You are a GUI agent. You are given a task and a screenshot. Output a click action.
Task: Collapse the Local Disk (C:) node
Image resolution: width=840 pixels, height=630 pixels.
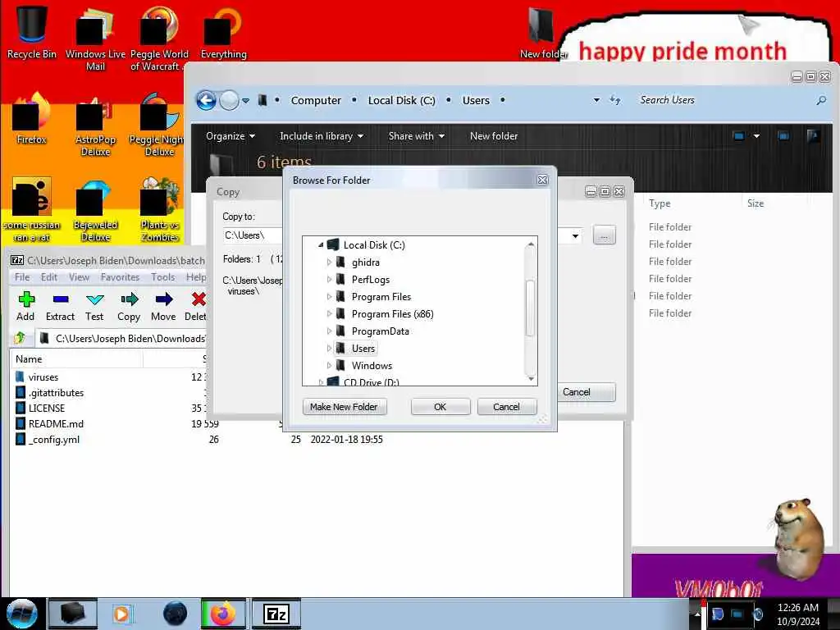(x=321, y=244)
